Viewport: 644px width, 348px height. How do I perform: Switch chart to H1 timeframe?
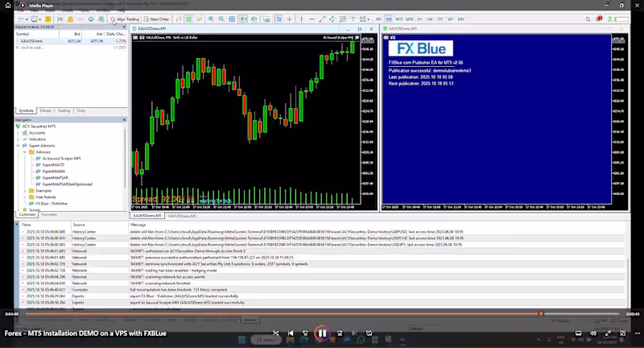click(x=419, y=19)
